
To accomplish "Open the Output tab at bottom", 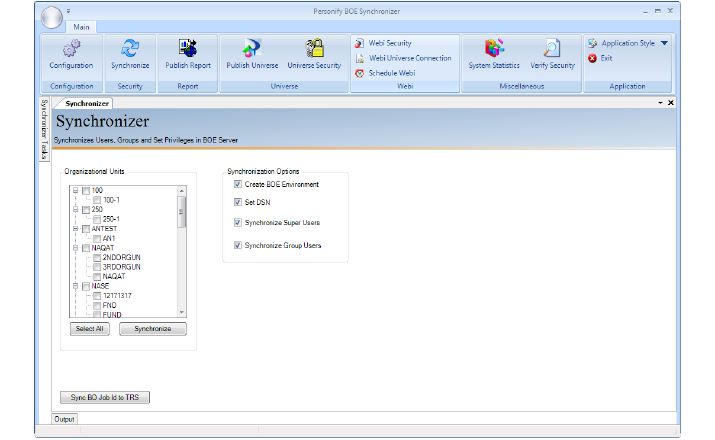I will tap(64, 419).
